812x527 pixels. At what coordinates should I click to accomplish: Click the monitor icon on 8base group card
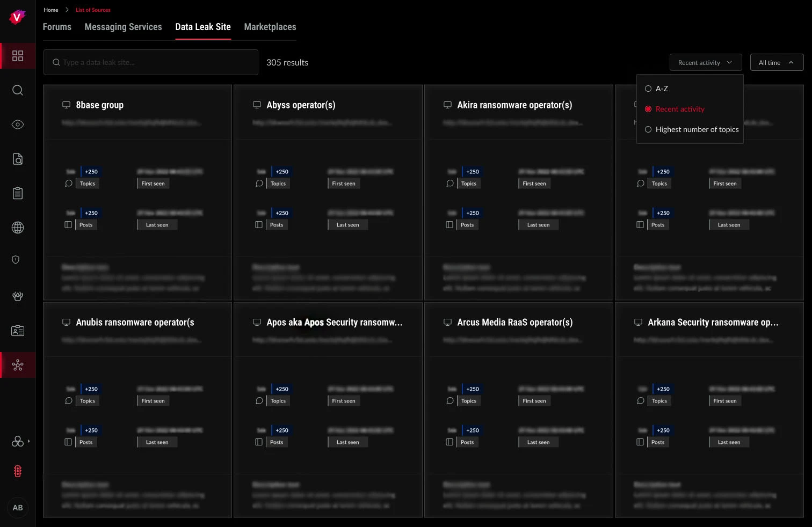coord(66,105)
